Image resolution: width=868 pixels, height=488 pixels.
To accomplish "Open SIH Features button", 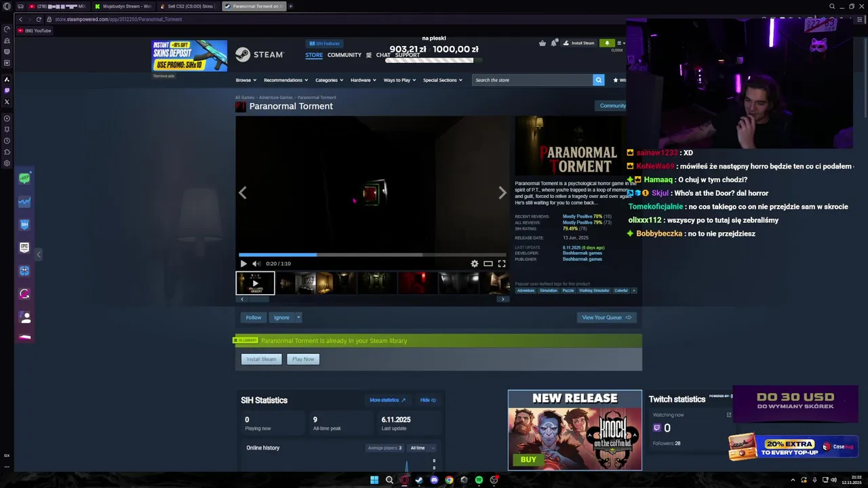I will [324, 43].
